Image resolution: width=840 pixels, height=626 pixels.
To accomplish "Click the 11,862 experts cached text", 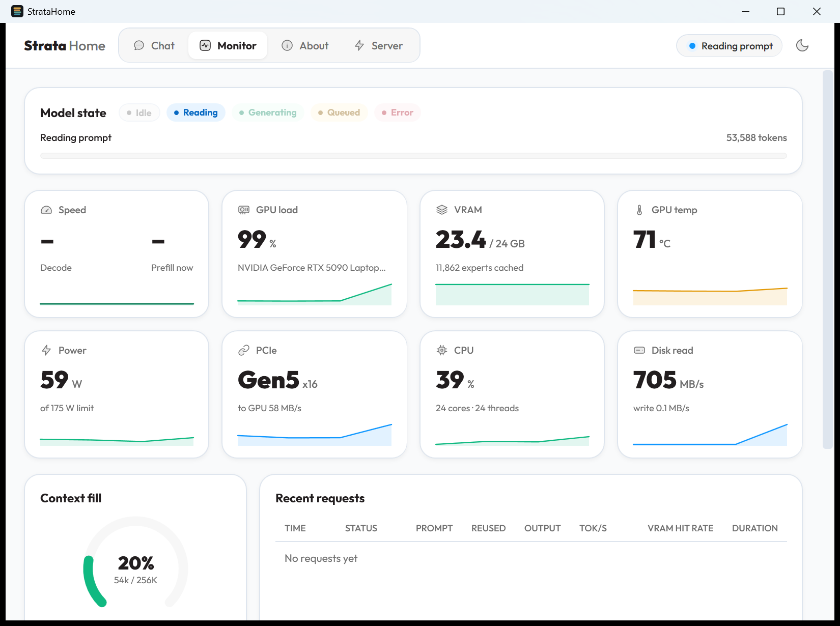I will pos(480,268).
